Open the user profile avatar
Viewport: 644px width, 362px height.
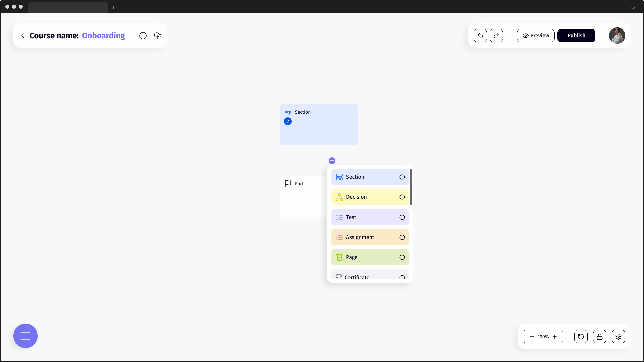click(x=617, y=36)
